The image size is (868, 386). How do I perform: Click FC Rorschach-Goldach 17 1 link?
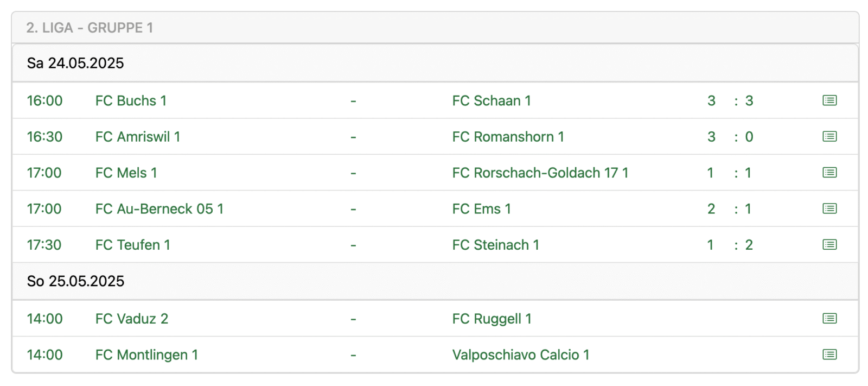(540, 173)
